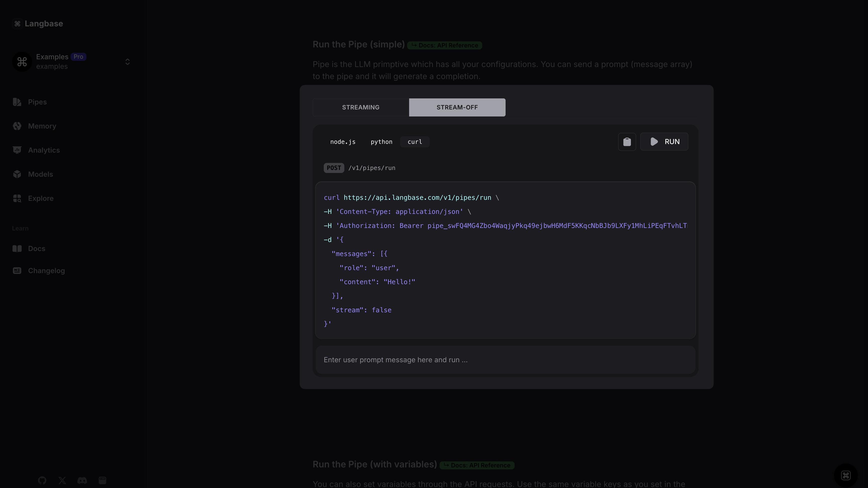
Task: Click the Pipes sidebar icon
Action: point(17,102)
